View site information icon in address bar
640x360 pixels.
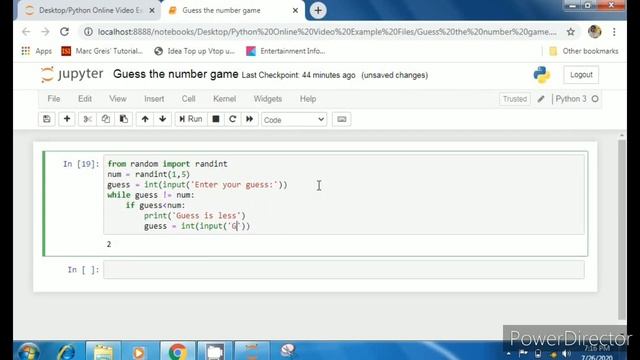coord(88,32)
